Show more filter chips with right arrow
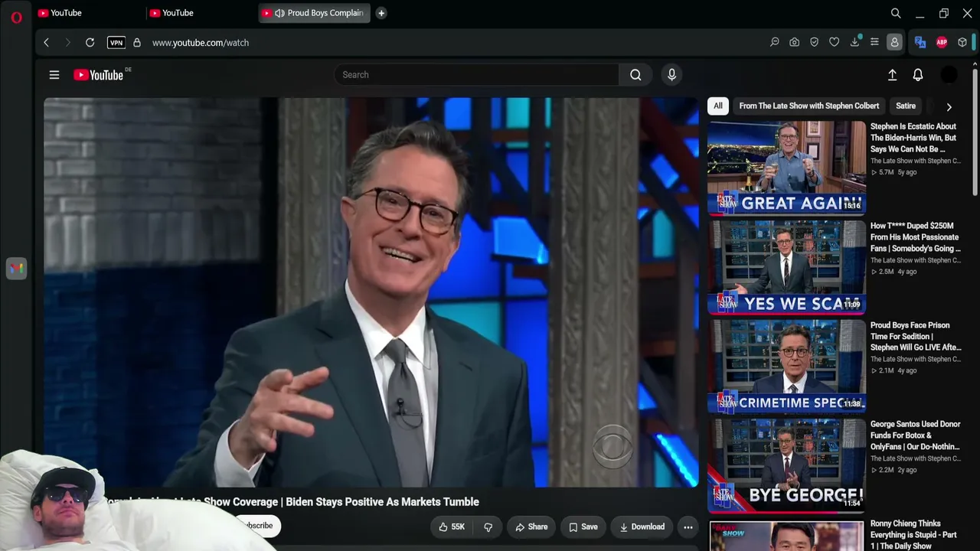The width and height of the screenshot is (980, 551). (x=949, y=107)
